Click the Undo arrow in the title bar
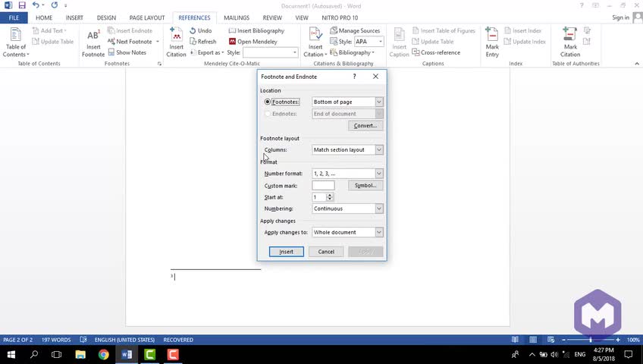Image resolution: width=643 pixels, height=364 pixels. [x=36, y=5]
